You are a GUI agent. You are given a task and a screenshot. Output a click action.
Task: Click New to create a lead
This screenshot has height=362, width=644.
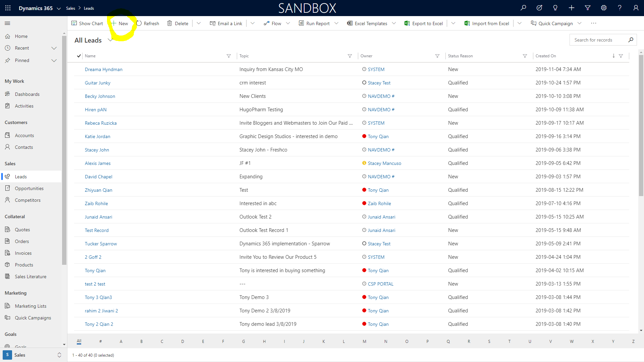pos(120,23)
